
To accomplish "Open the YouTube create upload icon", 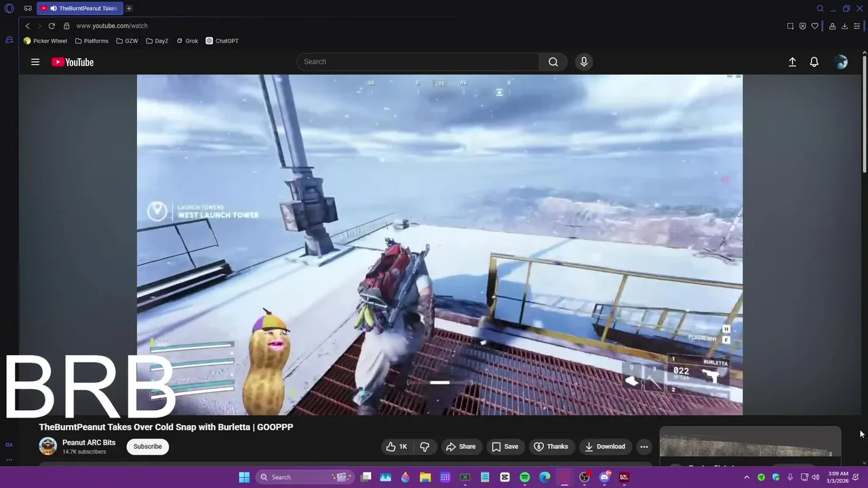I will click(x=792, y=62).
